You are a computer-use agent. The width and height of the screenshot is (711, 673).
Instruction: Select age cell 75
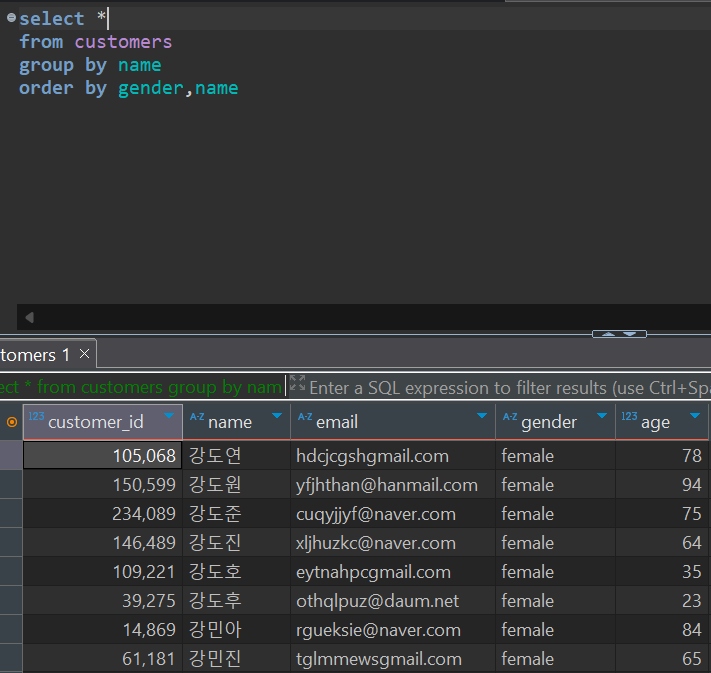[x=662, y=513]
